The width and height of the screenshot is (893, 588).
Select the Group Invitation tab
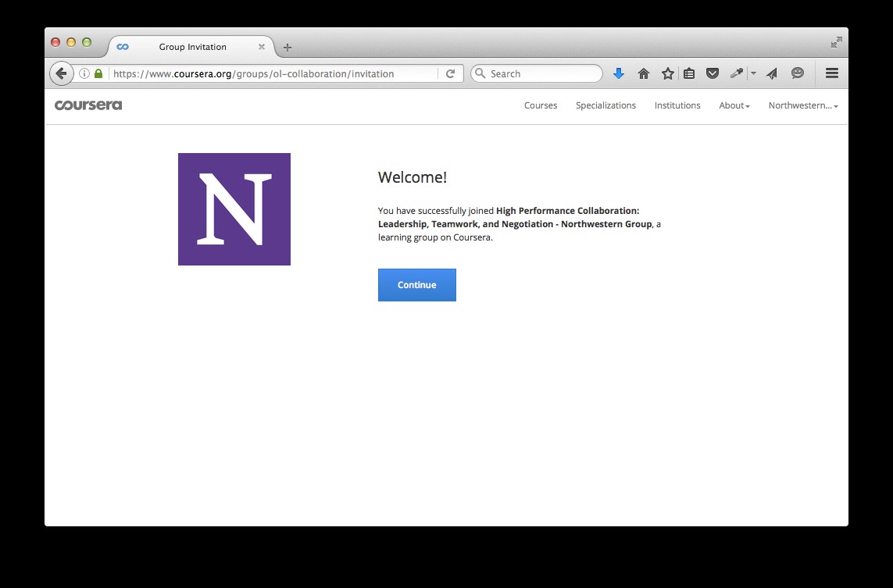[x=191, y=47]
